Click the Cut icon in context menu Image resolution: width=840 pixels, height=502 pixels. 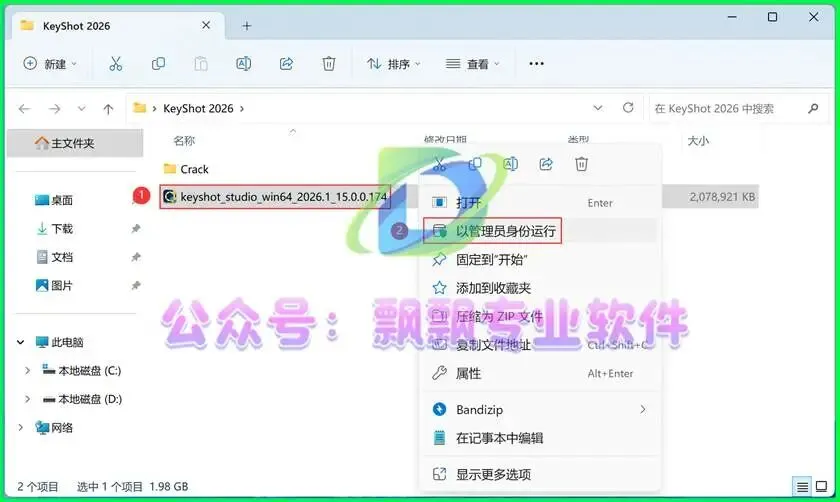click(x=440, y=164)
